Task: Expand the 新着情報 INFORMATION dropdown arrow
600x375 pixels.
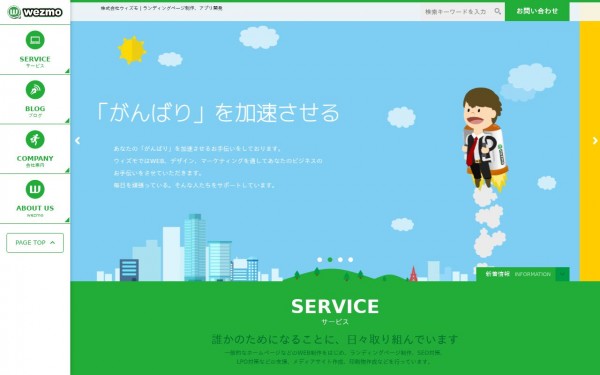Action: click(x=562, y=274)
